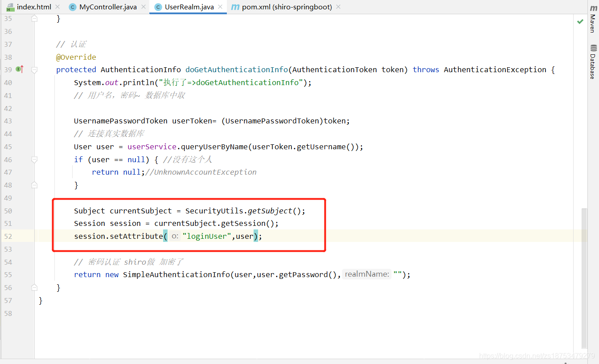Close the MyController.java tab
This screenshot has height=364, width=599.
(x=143, y=7)
